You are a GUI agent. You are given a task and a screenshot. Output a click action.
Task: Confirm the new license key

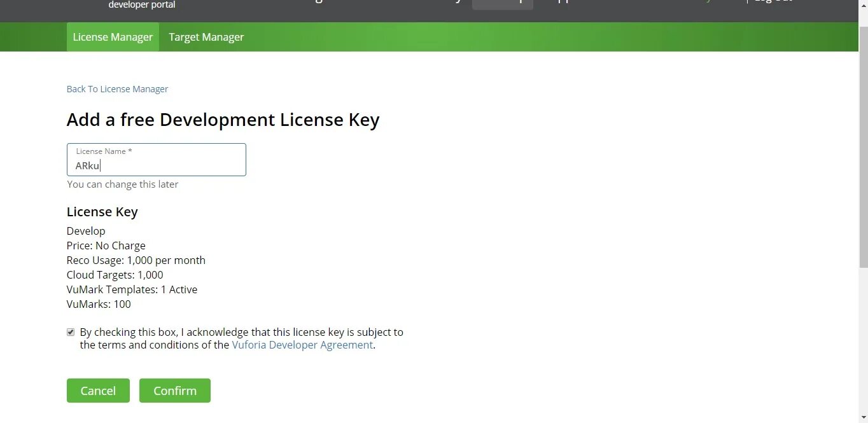click(x=175, y=390)
